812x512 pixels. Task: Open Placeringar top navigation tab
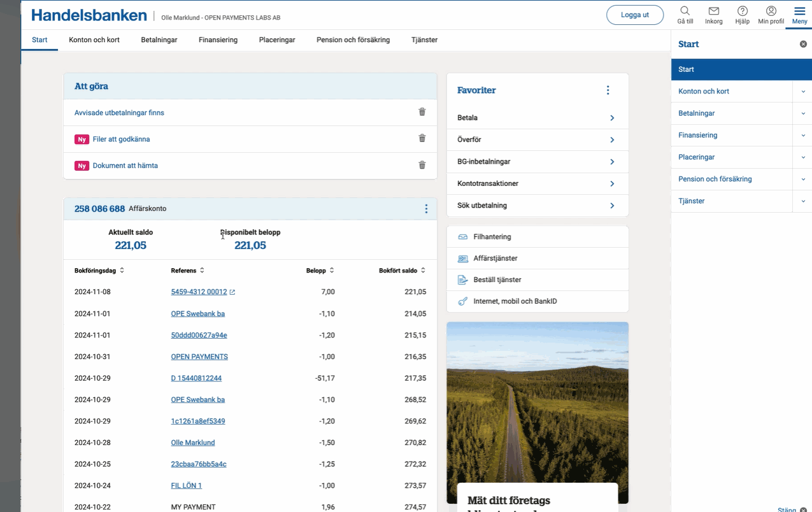(x=277, y=39)
